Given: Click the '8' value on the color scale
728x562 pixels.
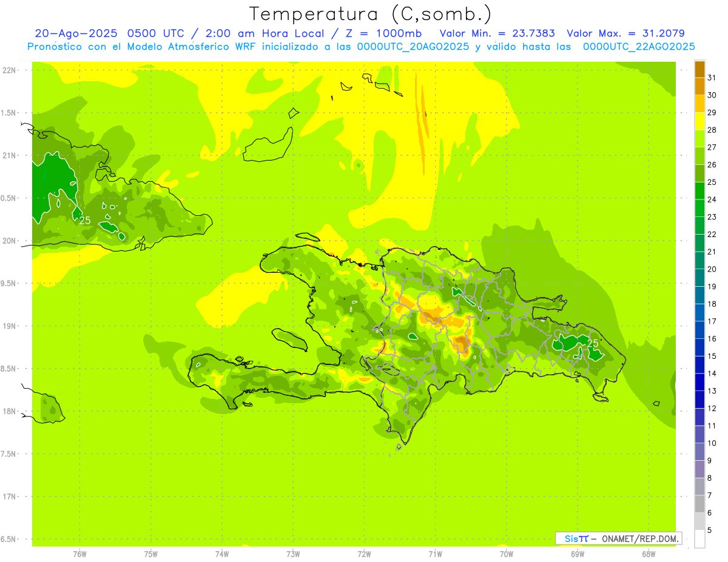Looking at the screenshot, I should [709, 478].
